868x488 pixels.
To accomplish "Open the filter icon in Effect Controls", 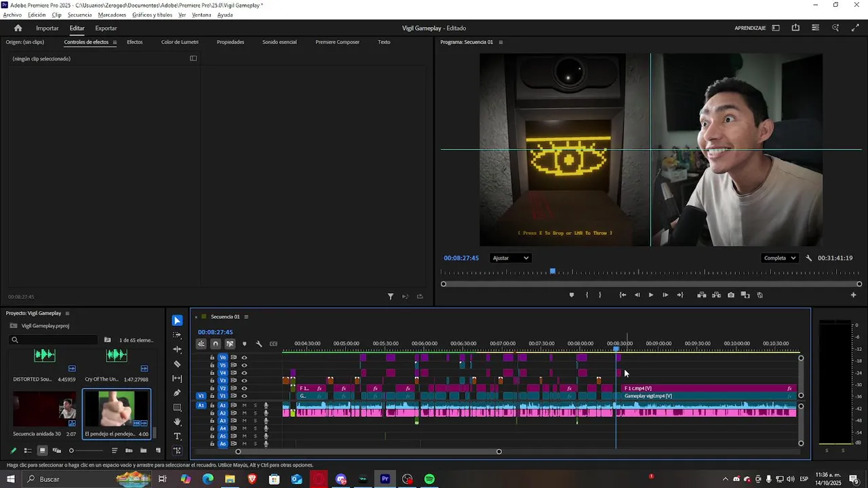I will 391,296.
